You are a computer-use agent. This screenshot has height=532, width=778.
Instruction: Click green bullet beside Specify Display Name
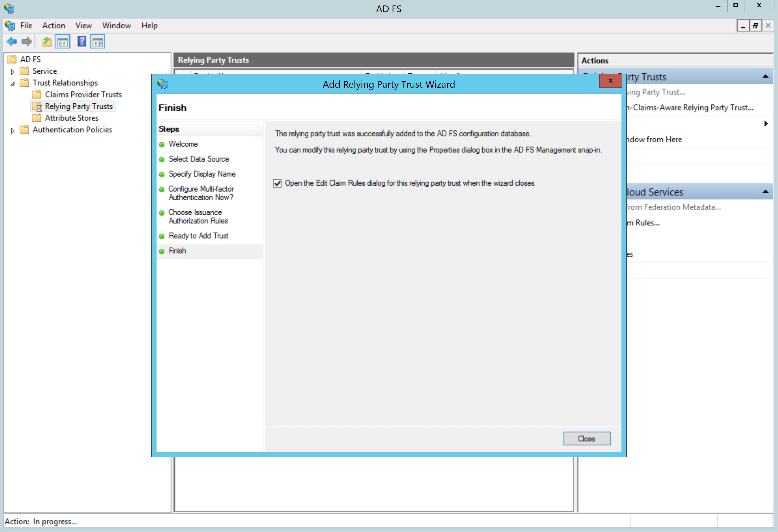point(162,175)
